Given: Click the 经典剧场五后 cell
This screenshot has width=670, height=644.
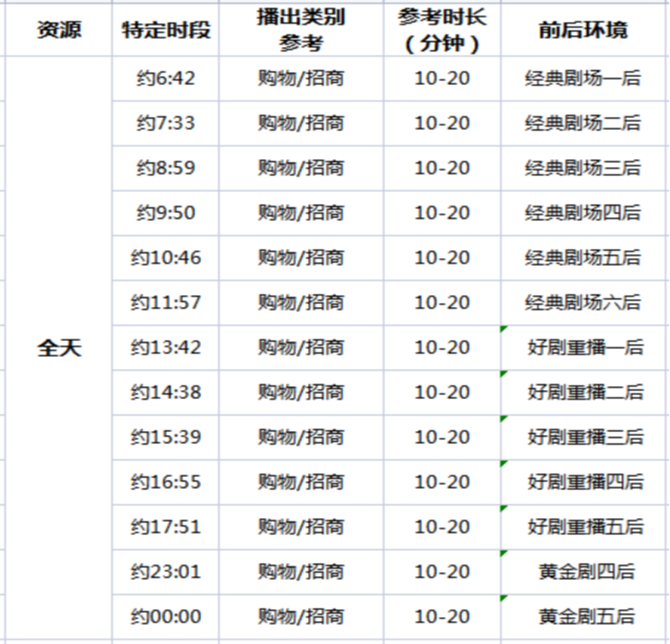Looking at the screenshot, I should [x=583, y=258].
